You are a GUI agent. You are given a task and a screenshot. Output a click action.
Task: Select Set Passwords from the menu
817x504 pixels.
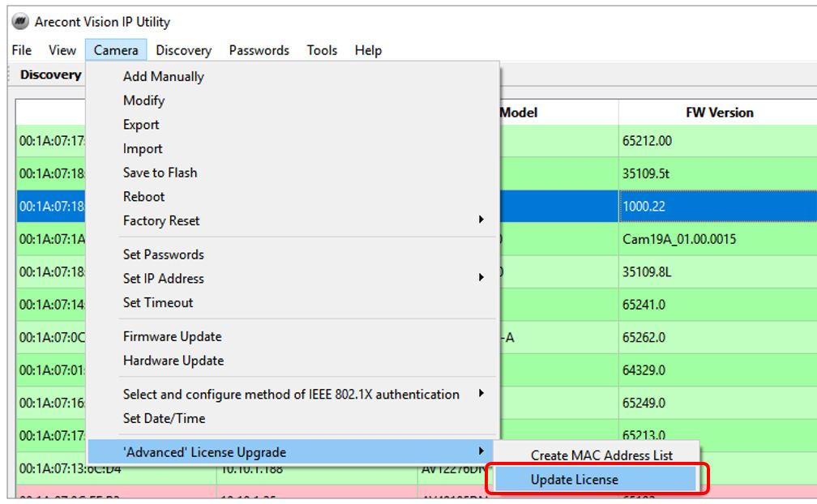click(293, 254)
